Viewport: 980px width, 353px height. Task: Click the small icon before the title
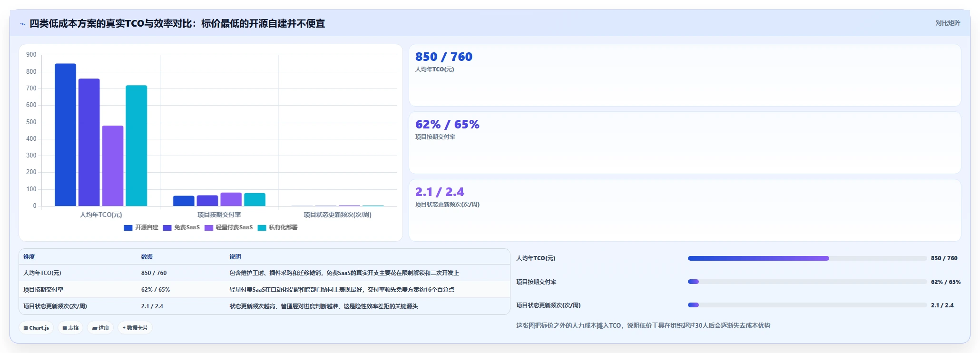(22, 24)
